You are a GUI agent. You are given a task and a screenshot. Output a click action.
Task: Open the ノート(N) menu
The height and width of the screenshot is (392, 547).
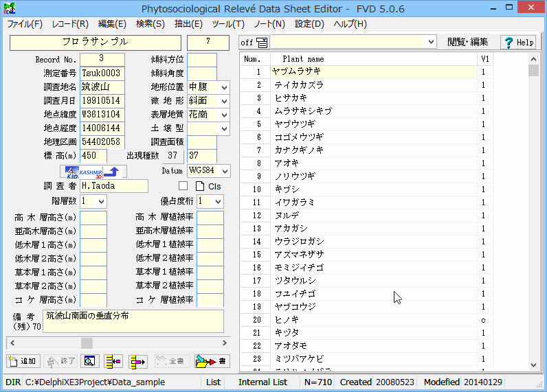[x=269, y=24]
